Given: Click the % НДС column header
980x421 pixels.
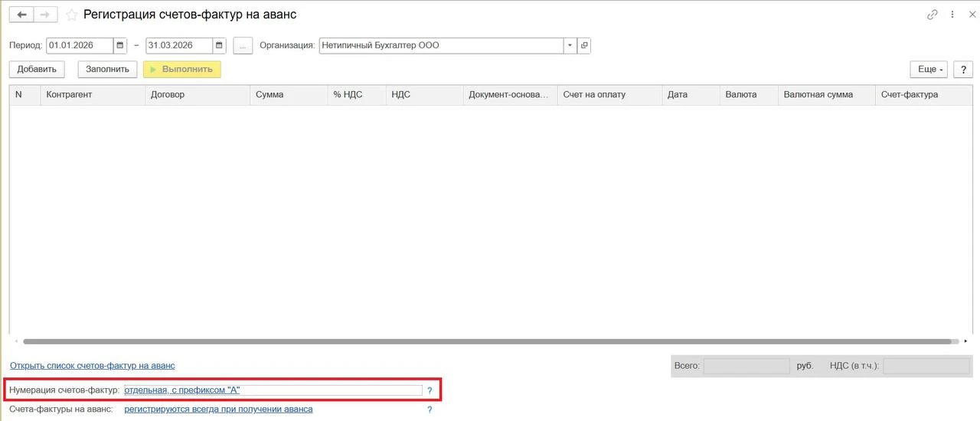Looking at the screenshot, I should pos(356,95).
